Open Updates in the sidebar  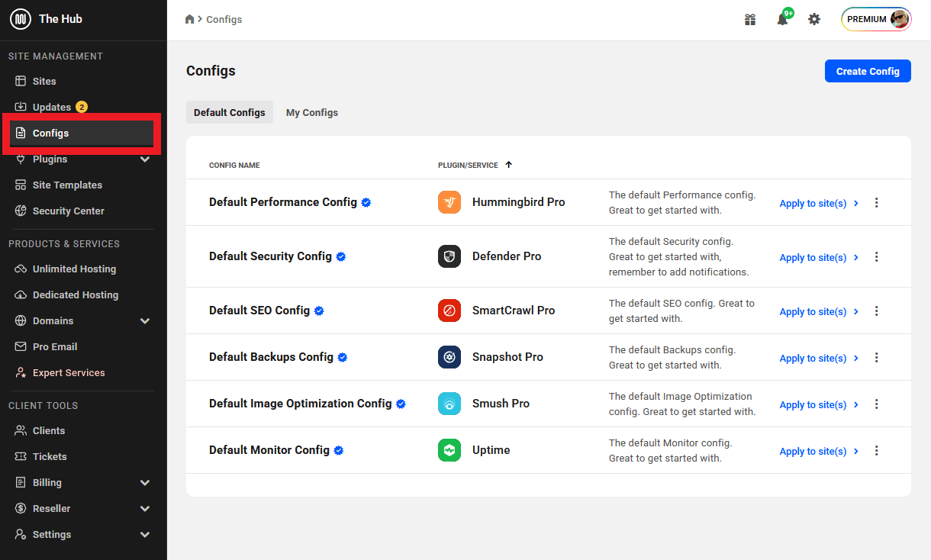click(82, 107)
